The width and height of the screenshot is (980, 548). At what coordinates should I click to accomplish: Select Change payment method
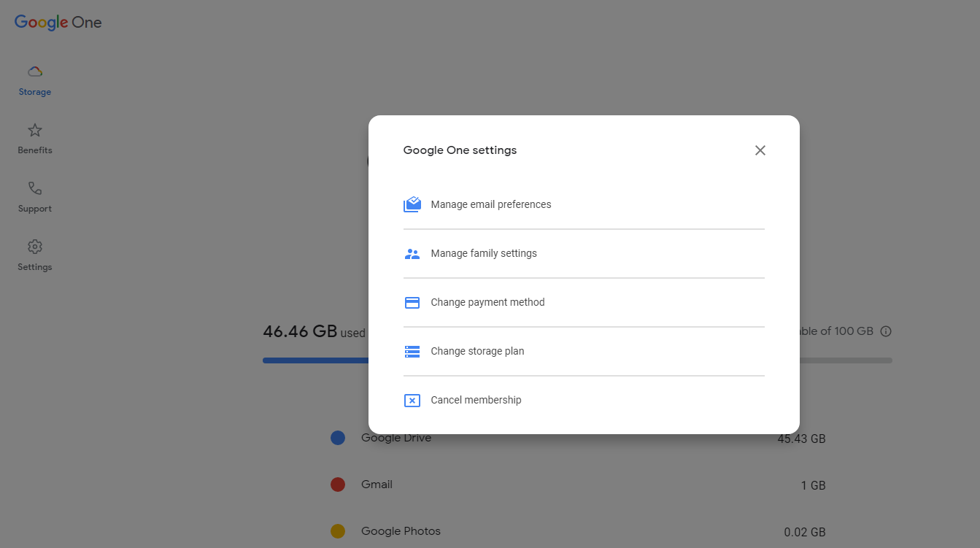[487, 302]
